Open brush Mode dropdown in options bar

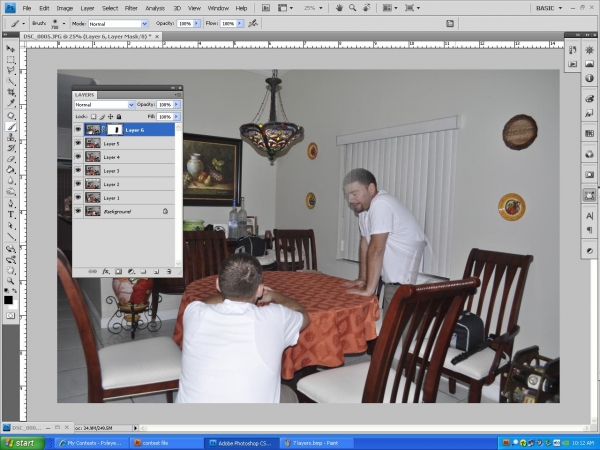145,24
